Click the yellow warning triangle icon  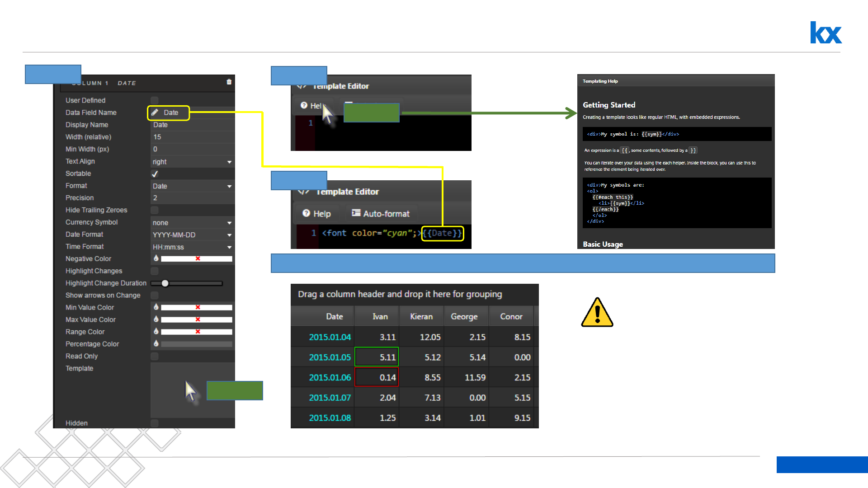pos(597,313)
